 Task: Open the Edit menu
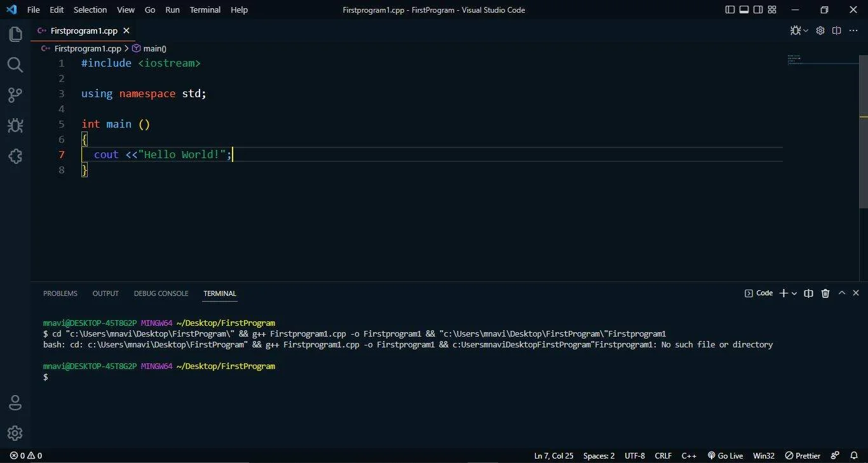57,10
